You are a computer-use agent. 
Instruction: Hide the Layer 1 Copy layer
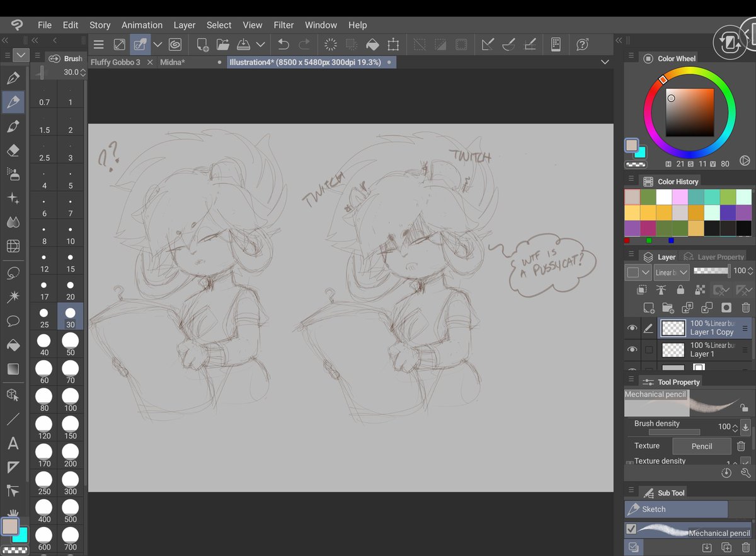click(632, 328)
